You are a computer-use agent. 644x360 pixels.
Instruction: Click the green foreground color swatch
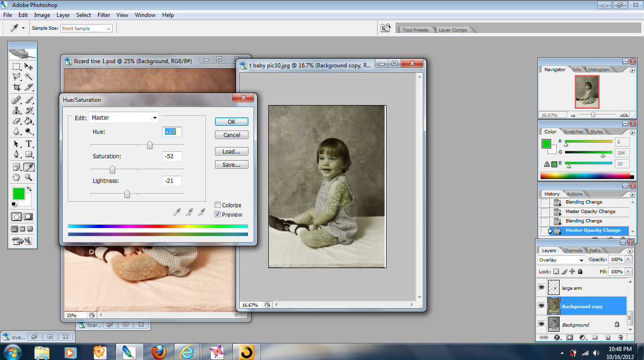[18, 193]
